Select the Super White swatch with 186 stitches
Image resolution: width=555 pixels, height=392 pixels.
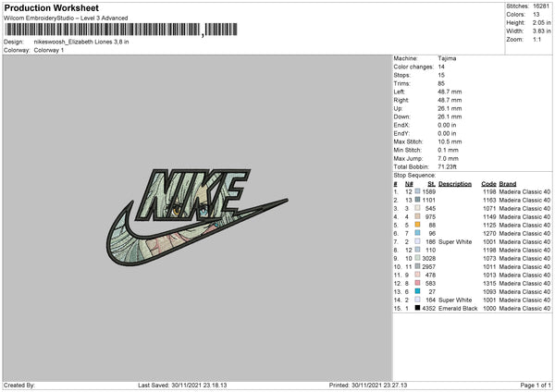[418, 241]
